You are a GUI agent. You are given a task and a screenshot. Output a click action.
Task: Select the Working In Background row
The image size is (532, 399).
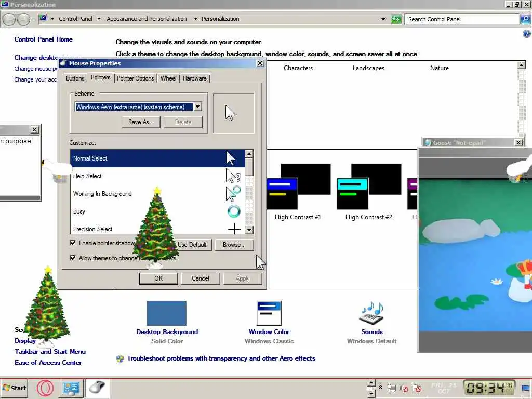click(157, 194)
